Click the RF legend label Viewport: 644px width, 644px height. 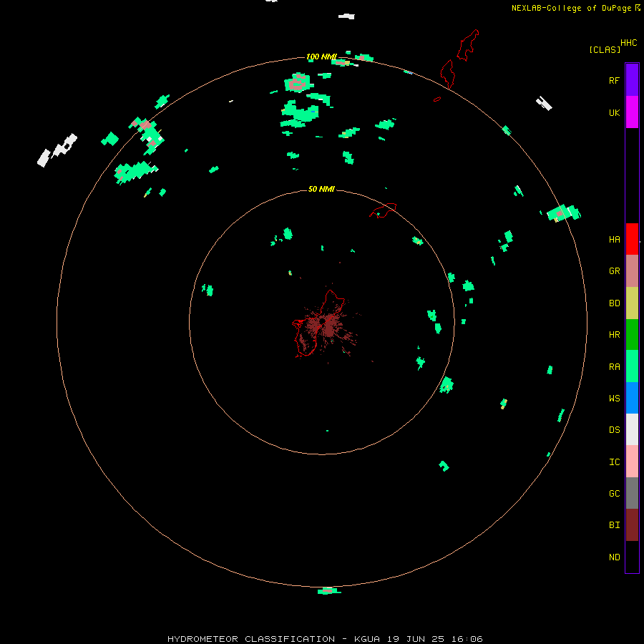614,80
